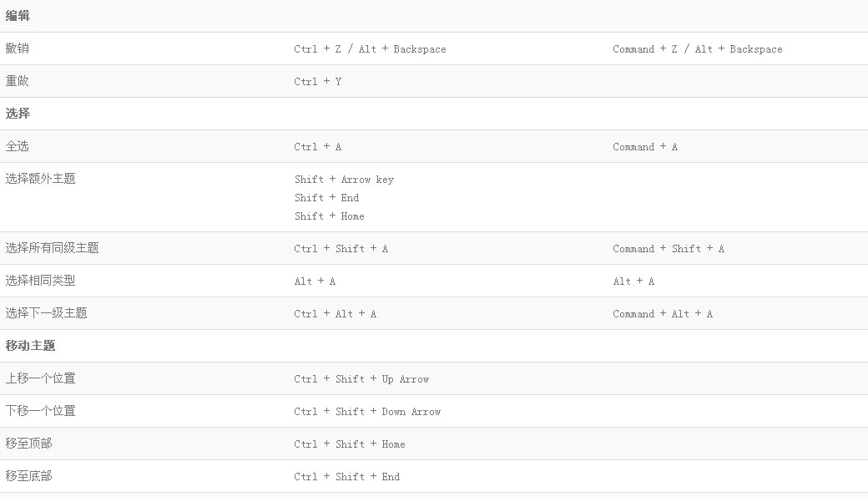This screenshot has width=868, height=497.
Task: Select the 选择相同类型 row label
Action: pos(40,281)
